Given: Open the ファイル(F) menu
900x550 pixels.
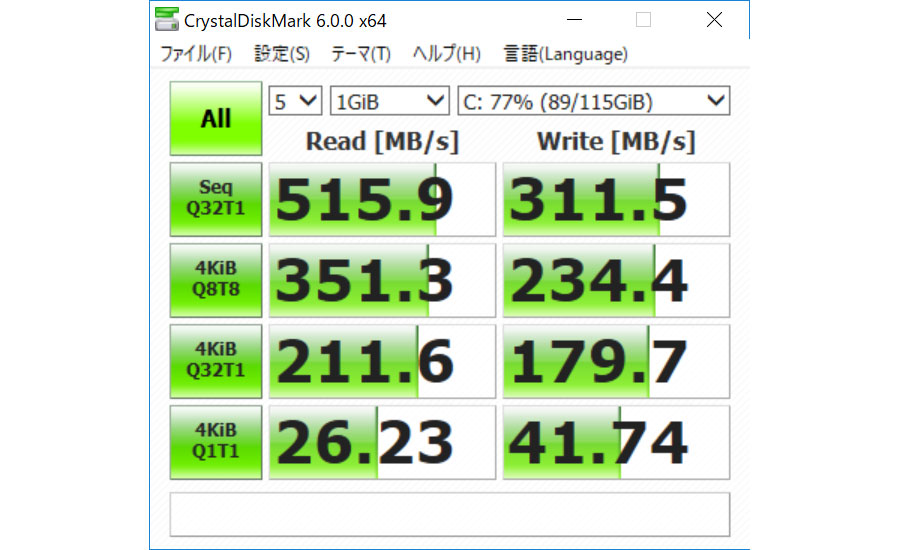Looking at the screenshot, I should pyautogui.click(x=196, y=54).
